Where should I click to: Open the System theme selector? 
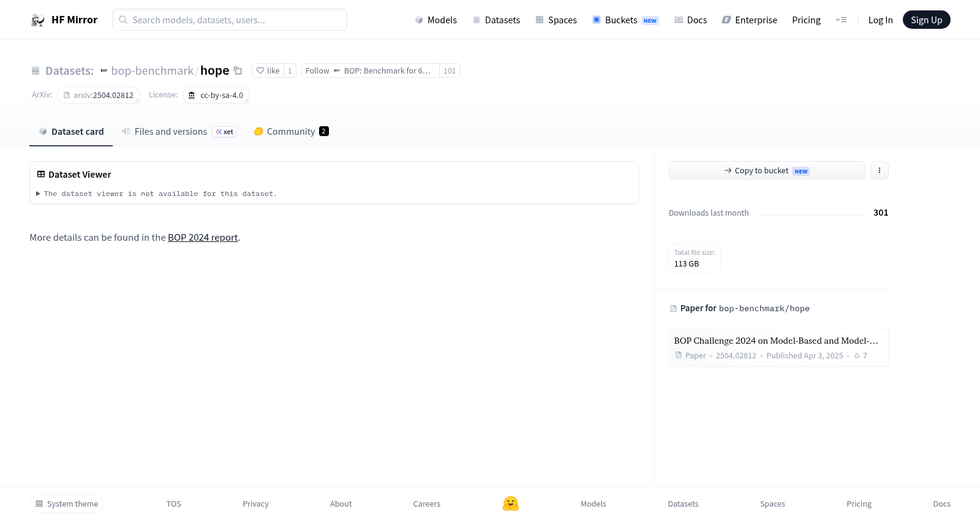click(67, 504)
